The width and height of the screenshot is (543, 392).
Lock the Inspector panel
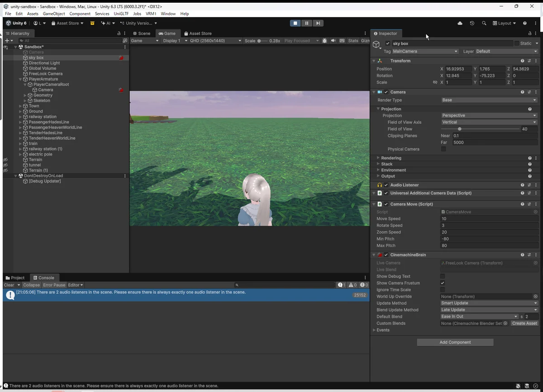click(530, 33)
